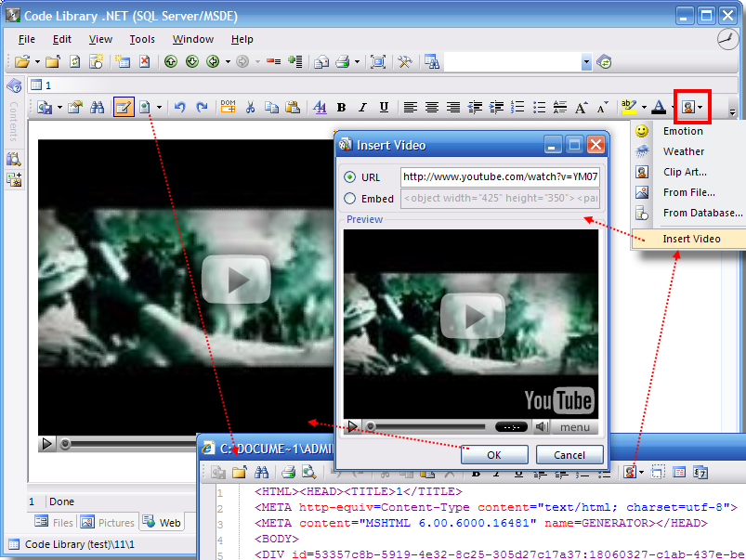Toggle underline formatting in editor toolbar
The height and width of the screenshot is (560, 746).
point(384,108)
